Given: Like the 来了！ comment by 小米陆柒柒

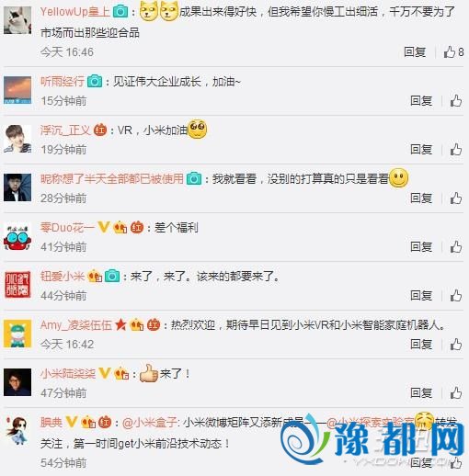Looking at the screenshot, I should point(456,393).
